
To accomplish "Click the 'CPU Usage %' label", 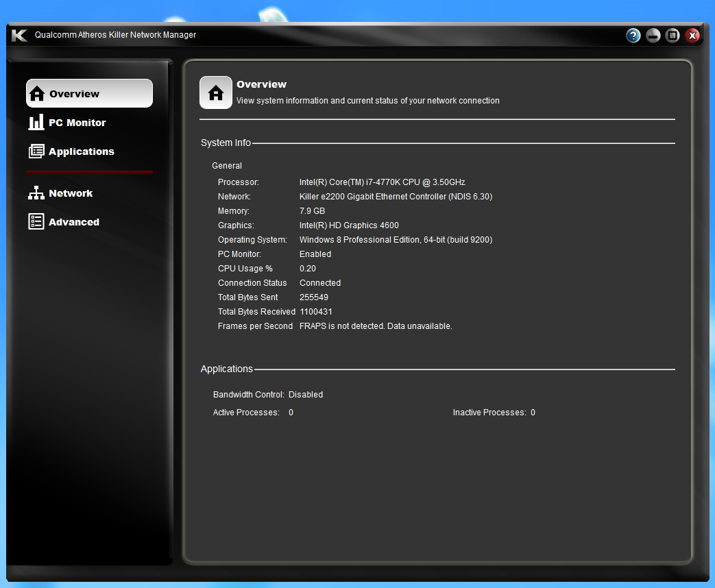I will click(245, 269).
